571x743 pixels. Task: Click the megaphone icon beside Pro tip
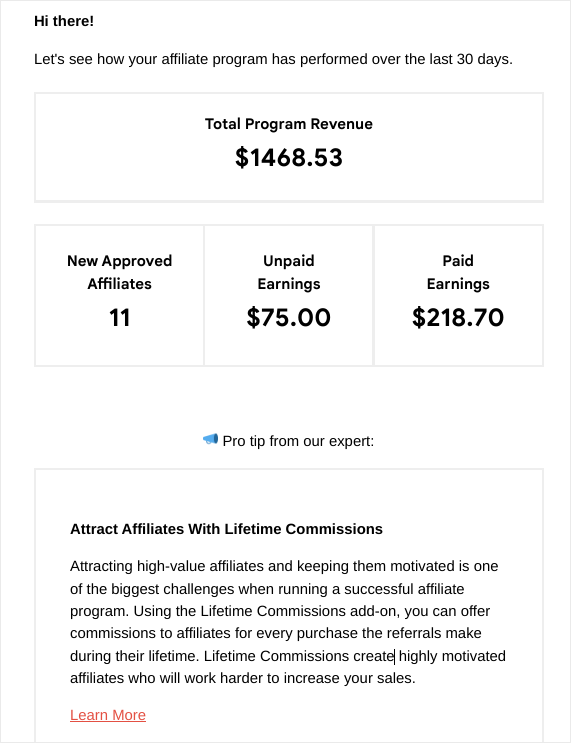point(210,440)
